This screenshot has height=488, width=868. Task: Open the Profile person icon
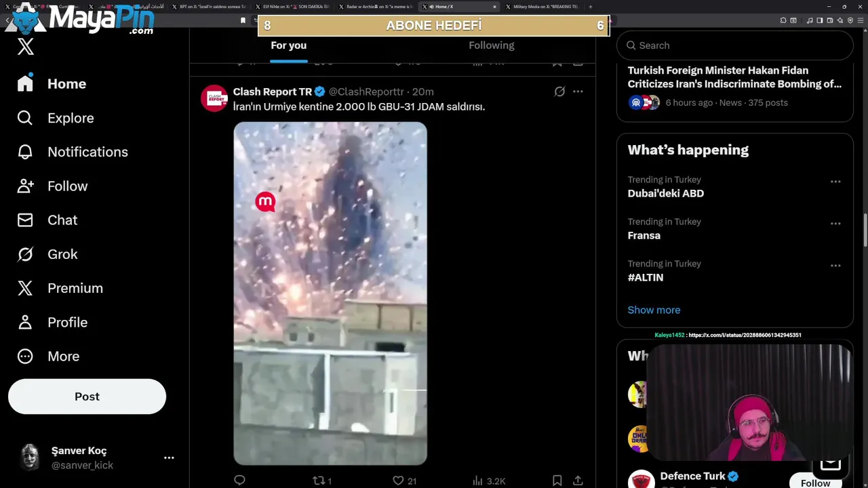point(25,322)
